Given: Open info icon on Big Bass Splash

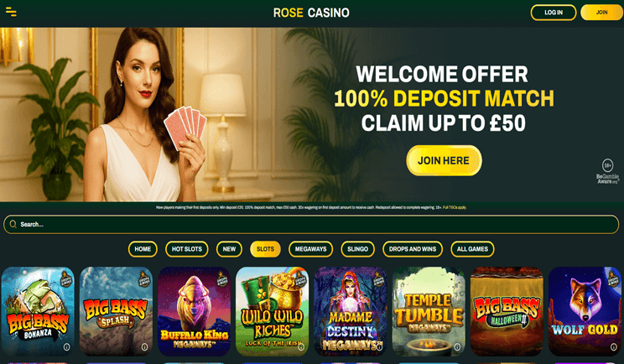Looking at the screenshot, I should coord(144,347).
